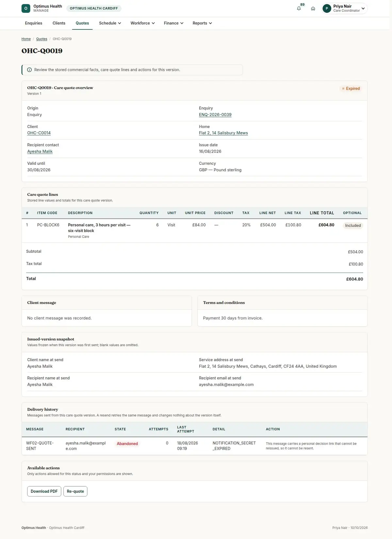
Task: Click the WF02-QUOTE-SENT message cell
Action: [40, 446]
